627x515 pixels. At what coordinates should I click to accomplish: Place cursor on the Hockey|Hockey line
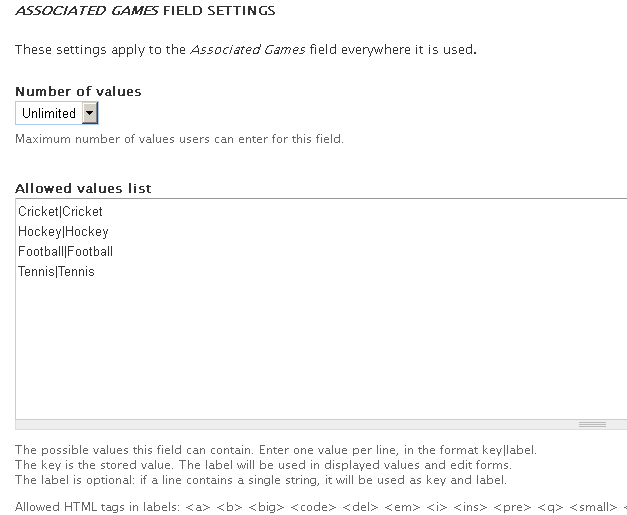coord(63,232)
